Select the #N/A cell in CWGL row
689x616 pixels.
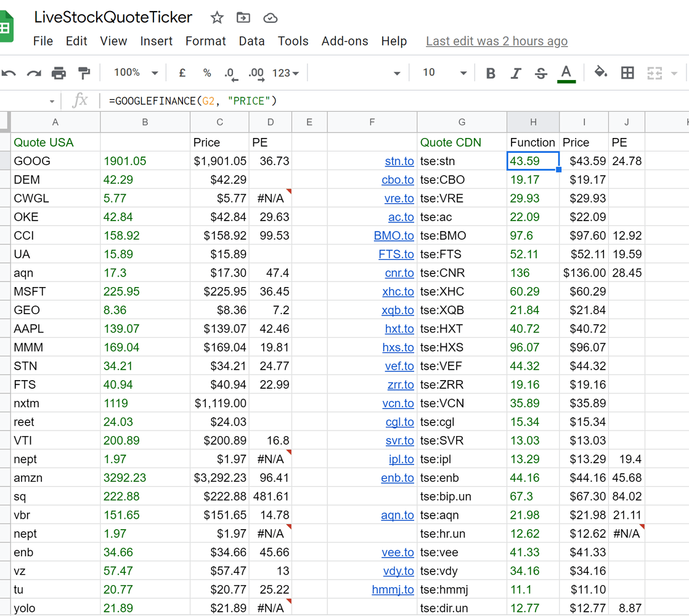tap(271, 198)
